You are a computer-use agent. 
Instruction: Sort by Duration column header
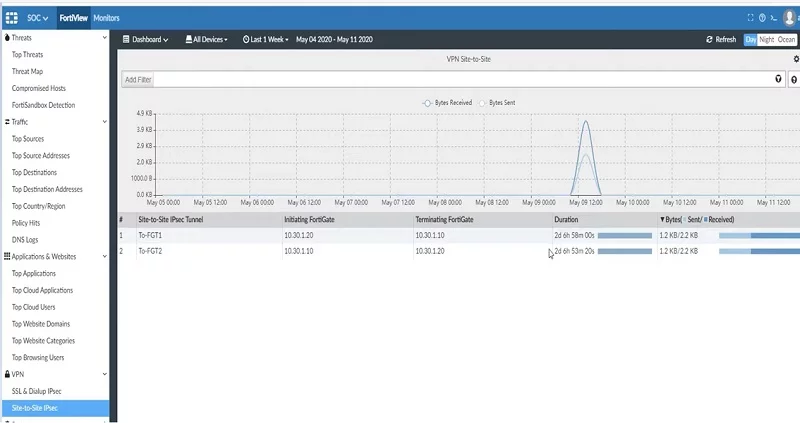click(x=566, y=219)
